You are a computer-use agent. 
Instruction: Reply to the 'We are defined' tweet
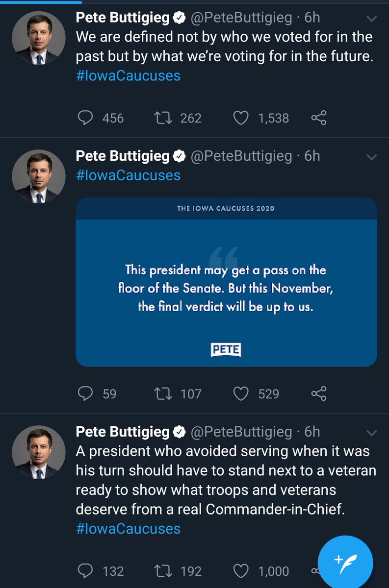point(86,118)
